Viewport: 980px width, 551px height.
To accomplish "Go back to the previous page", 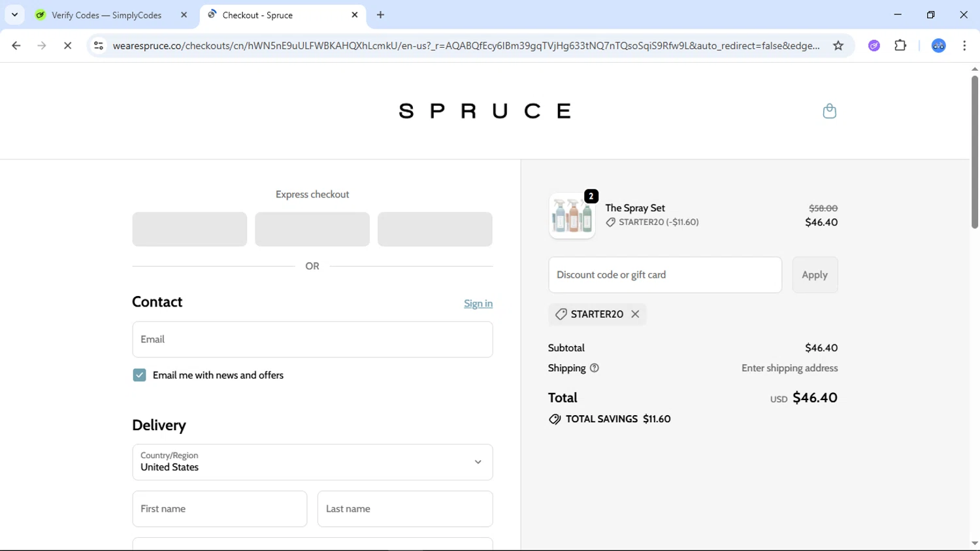I will click(x=16, y=46).
